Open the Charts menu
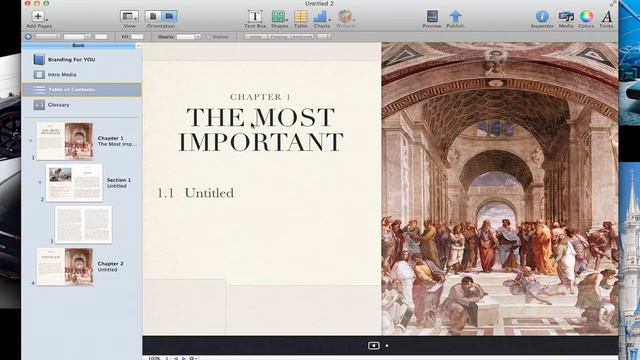Screen dimensions: 640x360 click(322, 19)
